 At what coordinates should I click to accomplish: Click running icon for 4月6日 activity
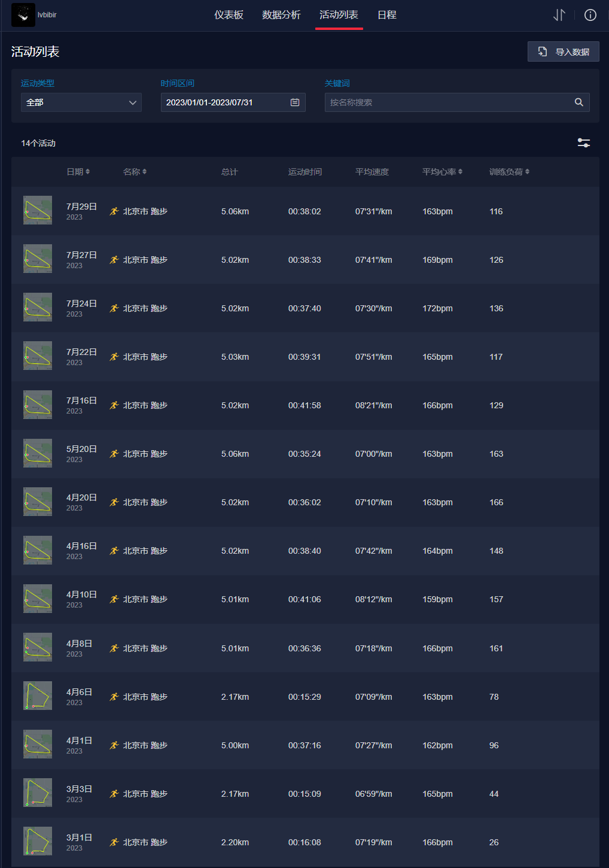[x=114, y=697]
